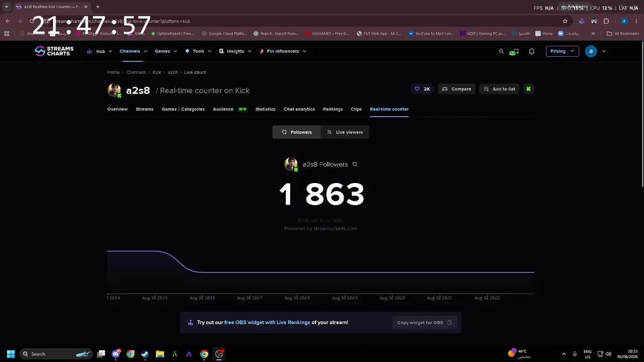Open the Google Cloud Platform bookmark
644x362 pixels.
pos(224,34)
